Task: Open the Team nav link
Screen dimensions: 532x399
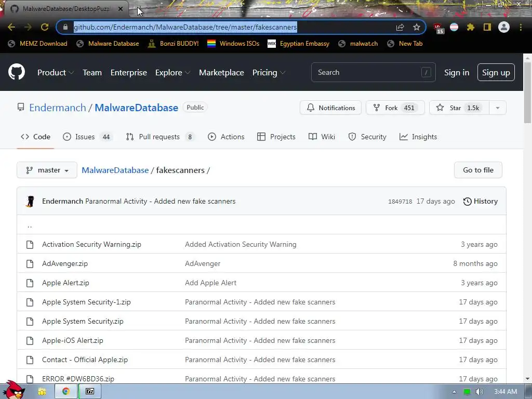Action: click(92, 72)
